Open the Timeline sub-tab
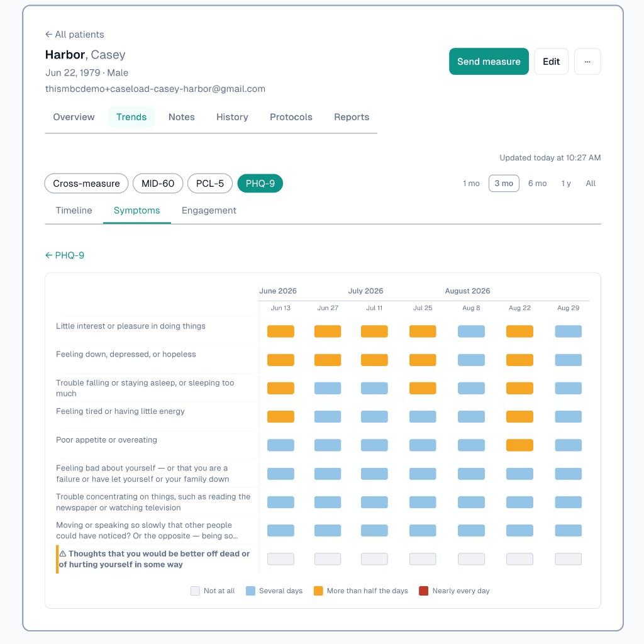This screenshot has width=644, height=644. (x=74, y=210)
